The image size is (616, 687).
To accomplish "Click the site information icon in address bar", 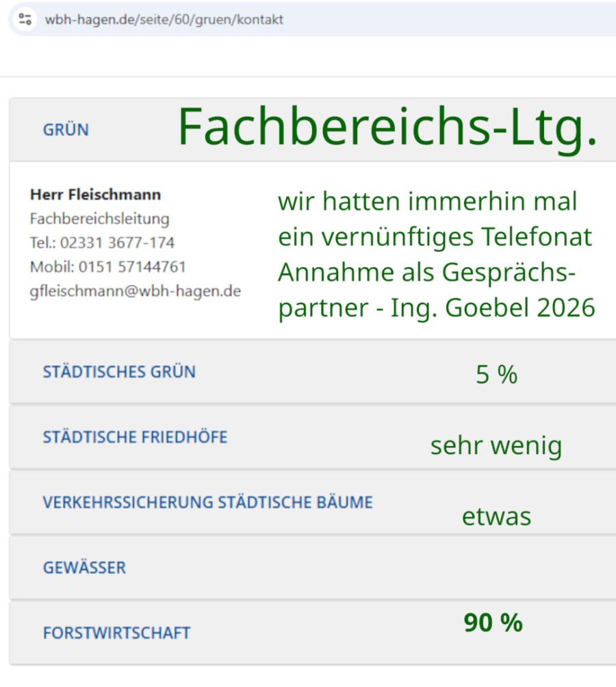I will click(25, 19).
